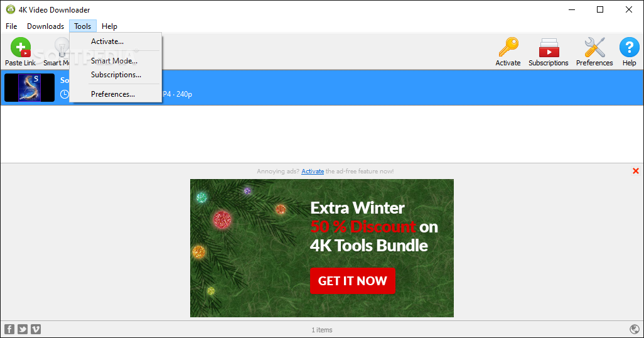This screenshot has height=338, width=644.
Task: Click the '1 items' status text
Action: click(x=322, y=330)
